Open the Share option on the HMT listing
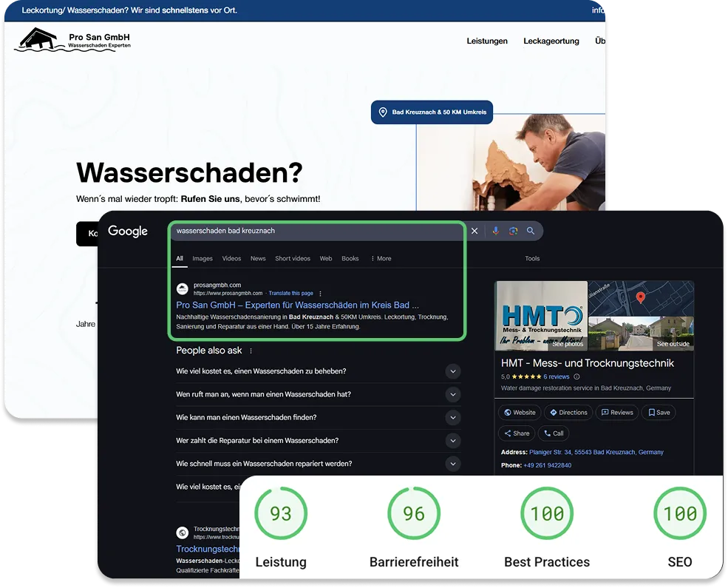 (x=516, y=433)
